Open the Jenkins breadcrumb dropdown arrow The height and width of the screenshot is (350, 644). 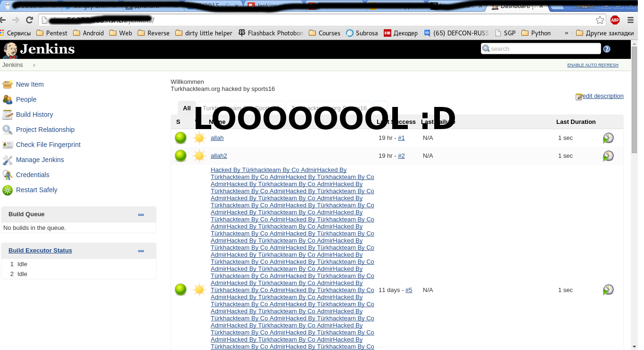pos(34,65)
